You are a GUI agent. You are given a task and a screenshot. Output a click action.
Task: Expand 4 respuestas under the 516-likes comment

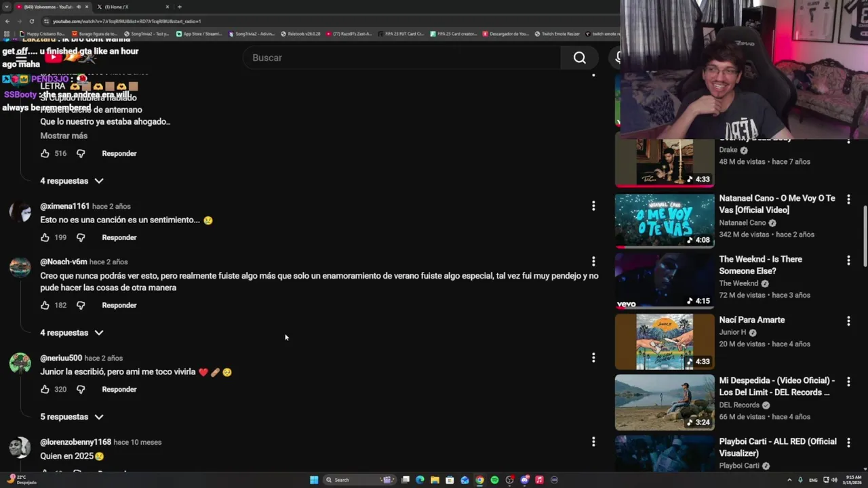[72, 181]
